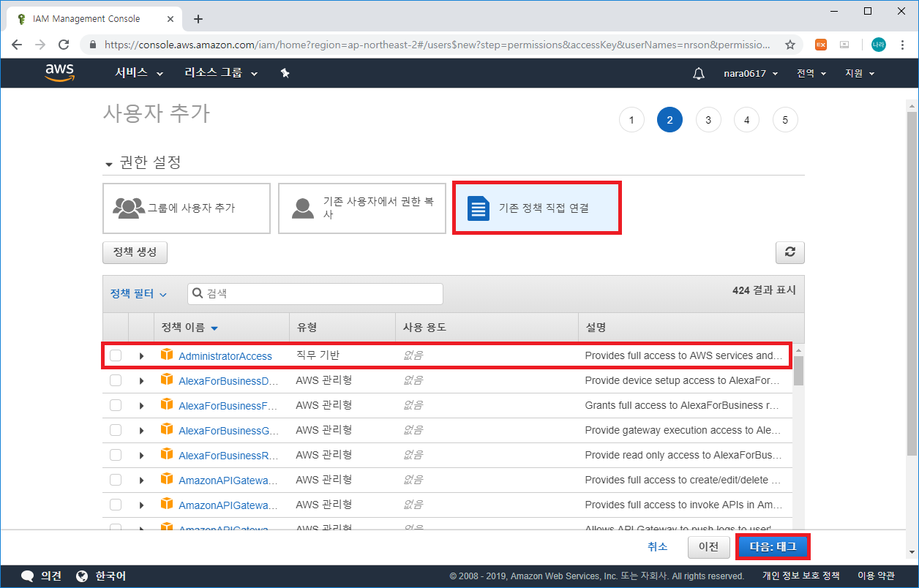Expand the AlexaForBusinessD... policy row
The height and width of the screenshot is (588, 919).
point(141,381)
